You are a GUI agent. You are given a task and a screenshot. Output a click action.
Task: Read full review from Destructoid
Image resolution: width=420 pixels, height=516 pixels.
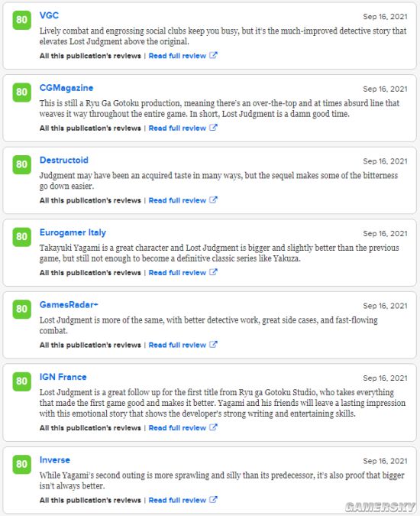[x=177, y=200]
